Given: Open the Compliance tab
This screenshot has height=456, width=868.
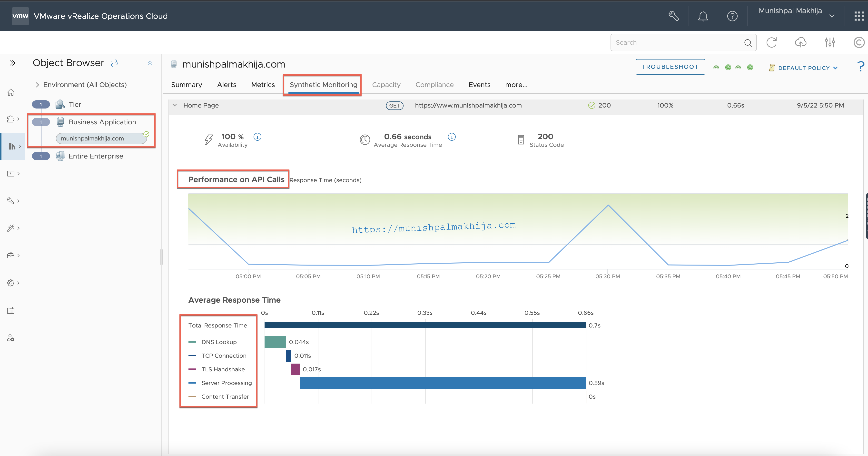Looking at the screenshot, I should (434, 85).
